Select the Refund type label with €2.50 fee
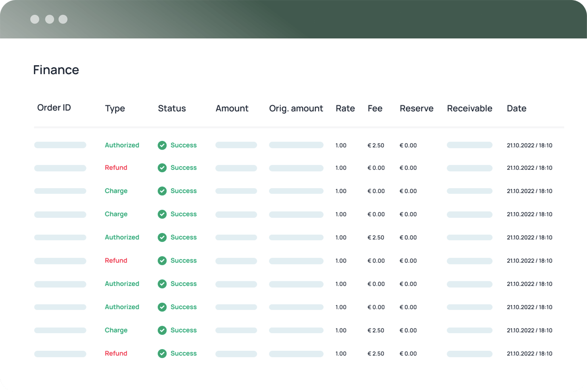 (116, 354)
